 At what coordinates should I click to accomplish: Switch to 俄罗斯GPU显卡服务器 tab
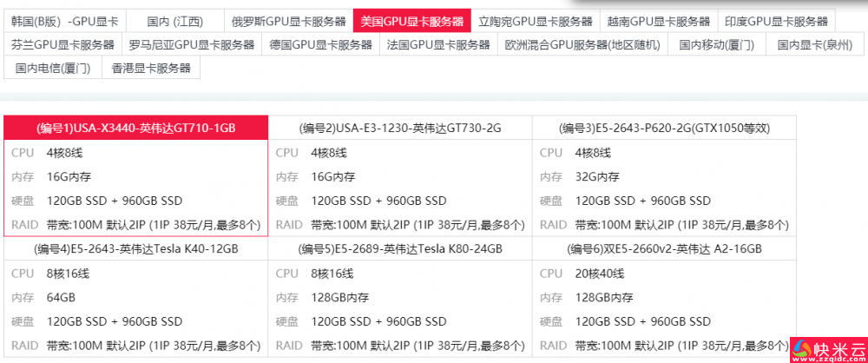[288, 22]
